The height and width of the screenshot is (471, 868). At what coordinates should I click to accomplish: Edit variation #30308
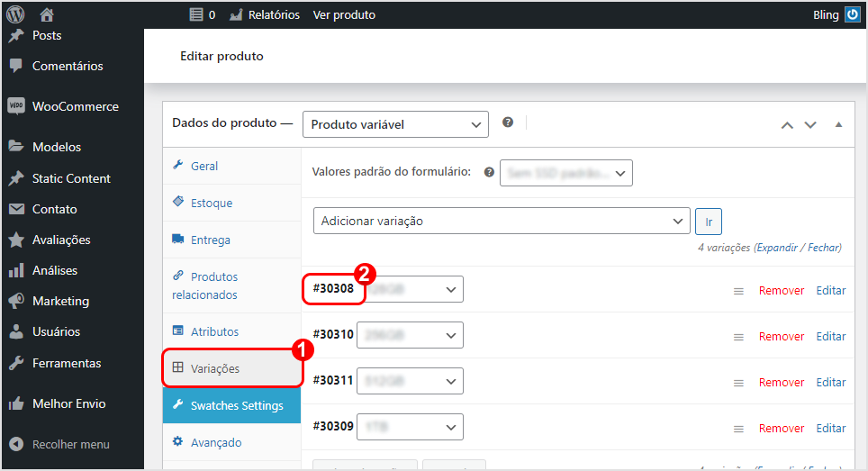831,291
